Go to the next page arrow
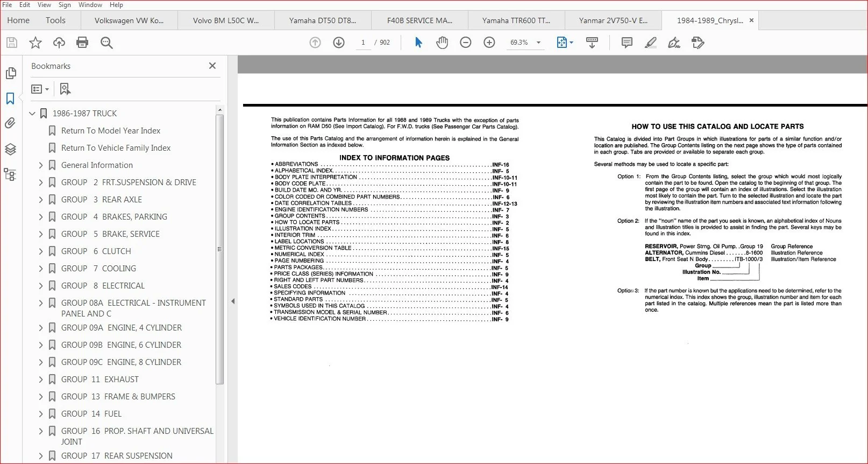 (339, 43)
